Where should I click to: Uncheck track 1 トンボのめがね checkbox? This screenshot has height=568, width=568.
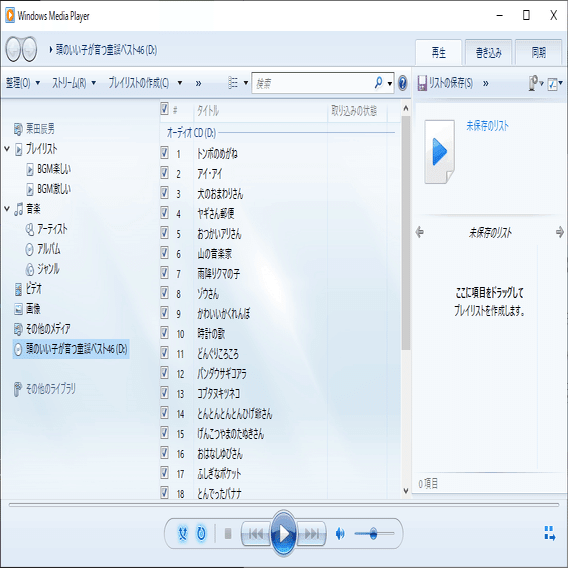pyautogui.click(x=164, y=153)
